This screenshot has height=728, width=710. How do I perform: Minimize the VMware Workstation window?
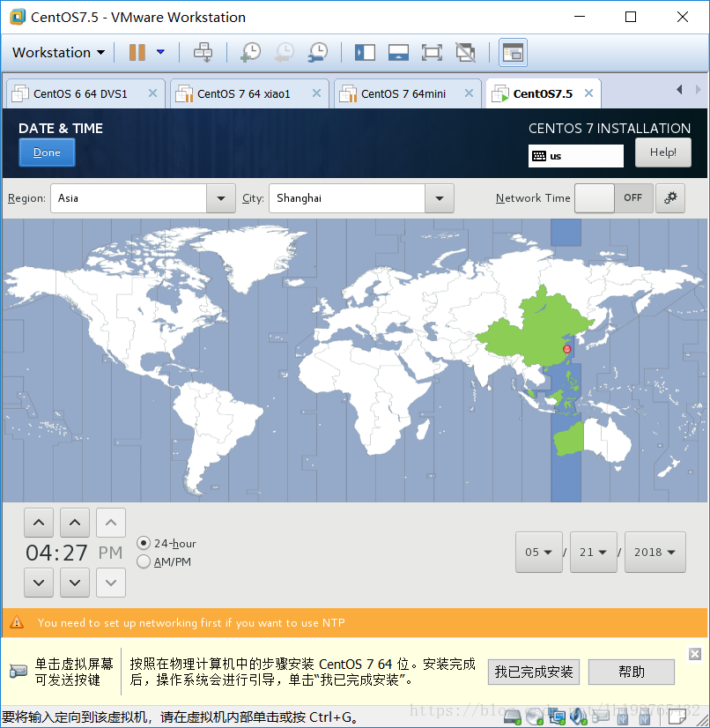579,17
